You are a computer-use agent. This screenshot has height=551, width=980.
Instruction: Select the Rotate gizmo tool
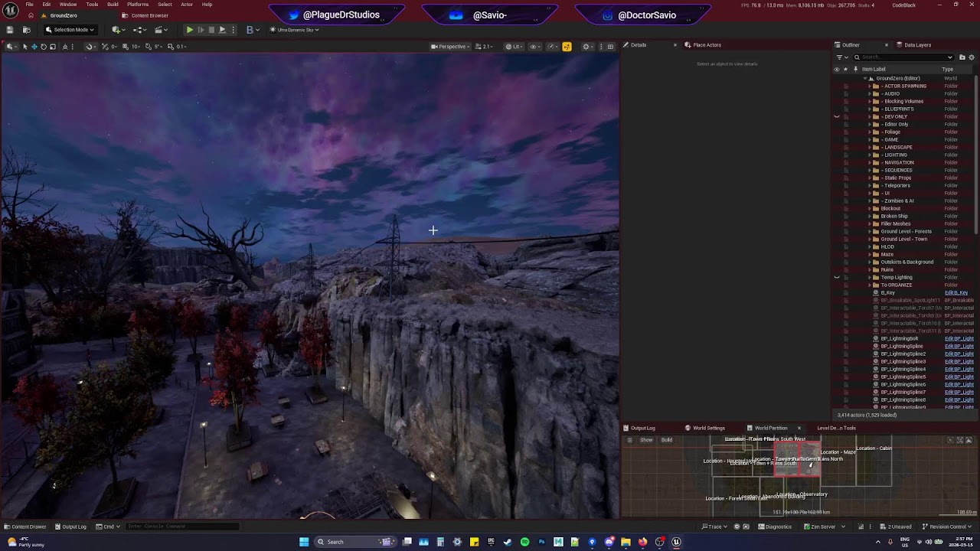click(43, 47)
